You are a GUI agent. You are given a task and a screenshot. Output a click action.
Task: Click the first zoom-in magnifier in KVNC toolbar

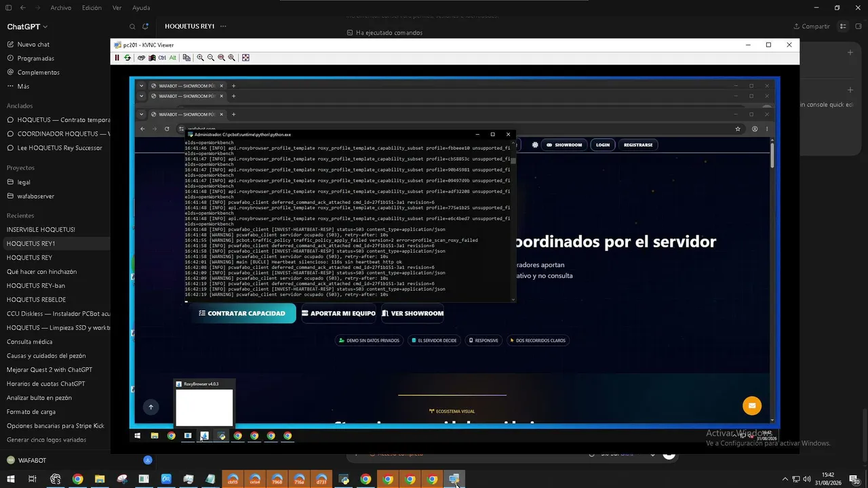[200, 58]
